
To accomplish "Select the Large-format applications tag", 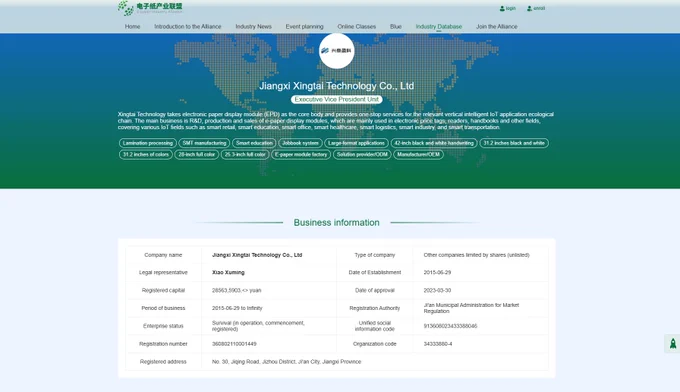I will [x=356, y=143].
